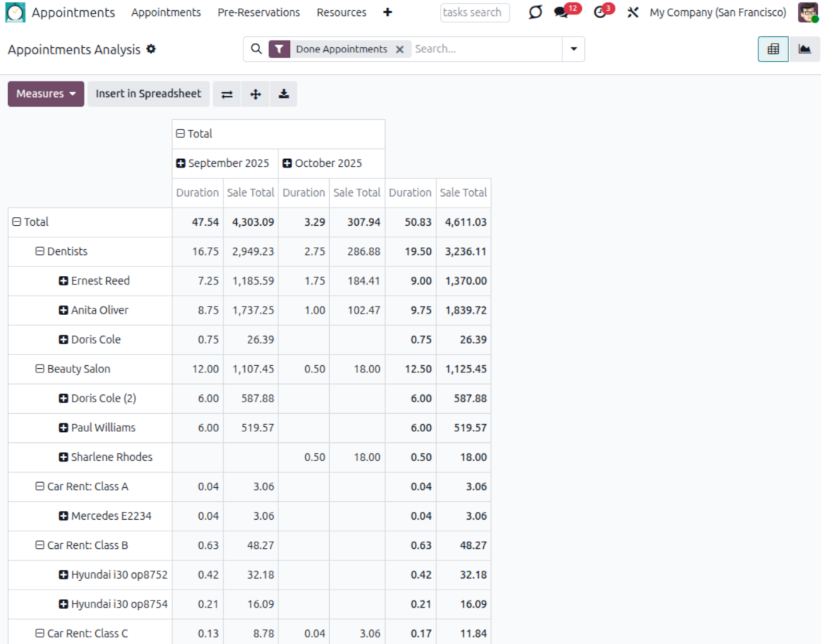
Task: Click the Appointments app logo icon
Action: (x=15, y=12)
